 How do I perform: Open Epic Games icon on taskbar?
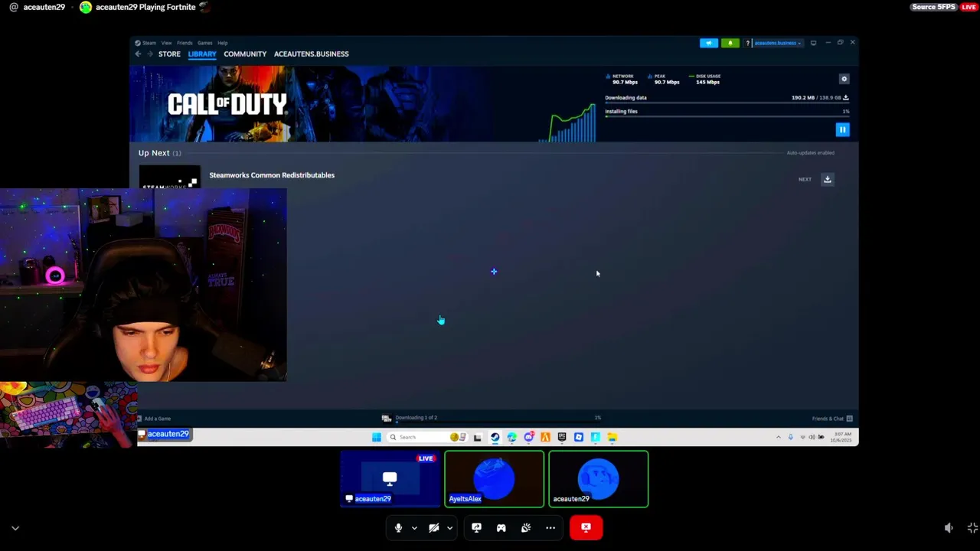(562, 437)
